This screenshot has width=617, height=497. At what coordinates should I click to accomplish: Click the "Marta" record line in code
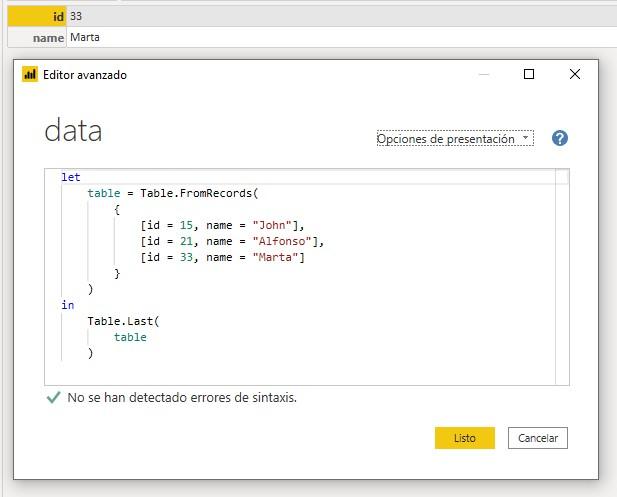(222, 257)
